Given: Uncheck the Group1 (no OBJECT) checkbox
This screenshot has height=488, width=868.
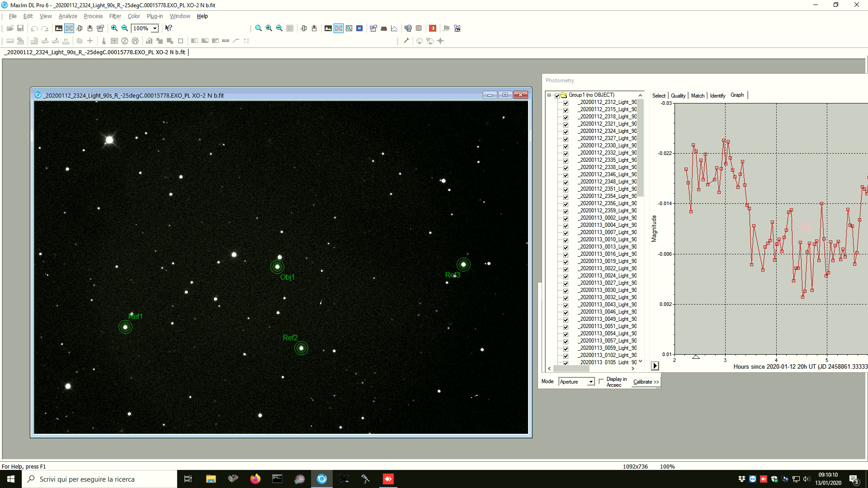Looking at the screenshot, I should pos(557,95).
